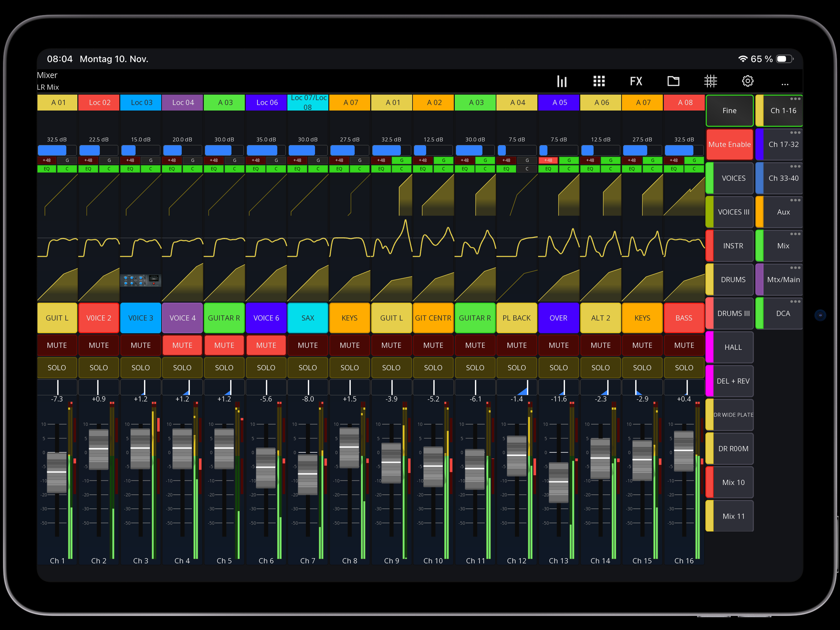The height and width of the screenshot is (630, 840).
Task: Switch to the Ch 17-32 layer
Action: pos(783,145)
